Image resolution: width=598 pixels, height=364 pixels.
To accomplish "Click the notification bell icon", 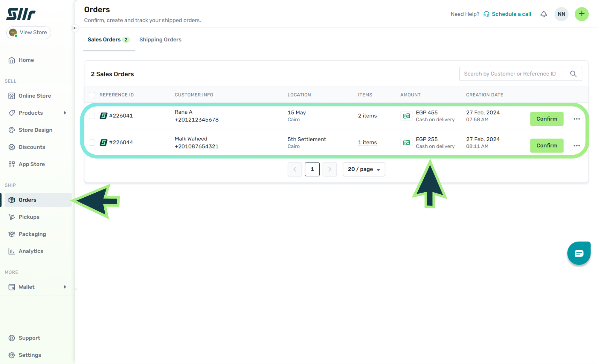I will [x=544, y=14].
